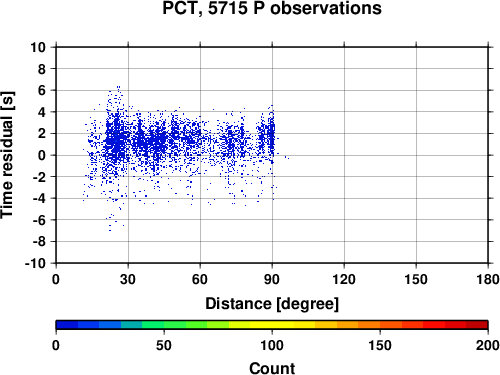Click the dark blue end of colorbar

coord(67,325)
